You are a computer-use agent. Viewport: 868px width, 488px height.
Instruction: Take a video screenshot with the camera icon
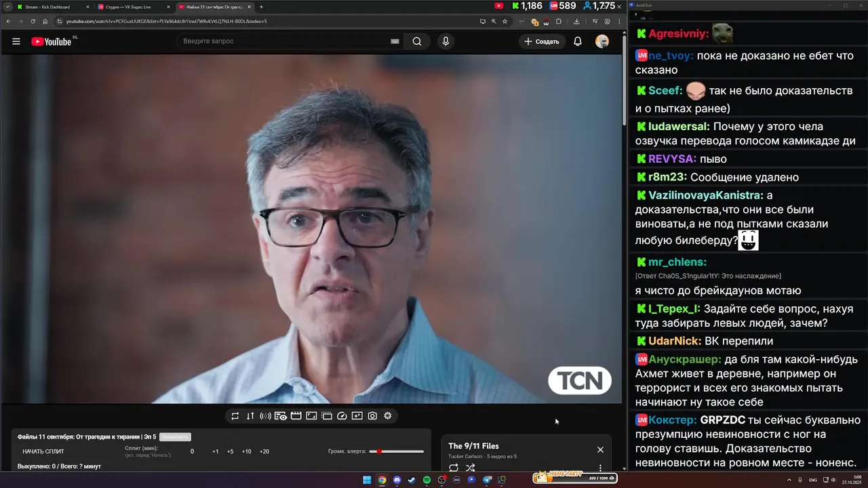(372, 416)
